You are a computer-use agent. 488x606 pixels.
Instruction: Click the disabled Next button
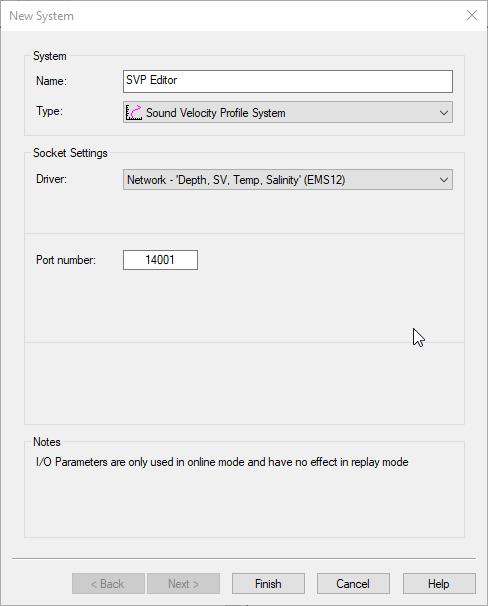tap(183, 584)
